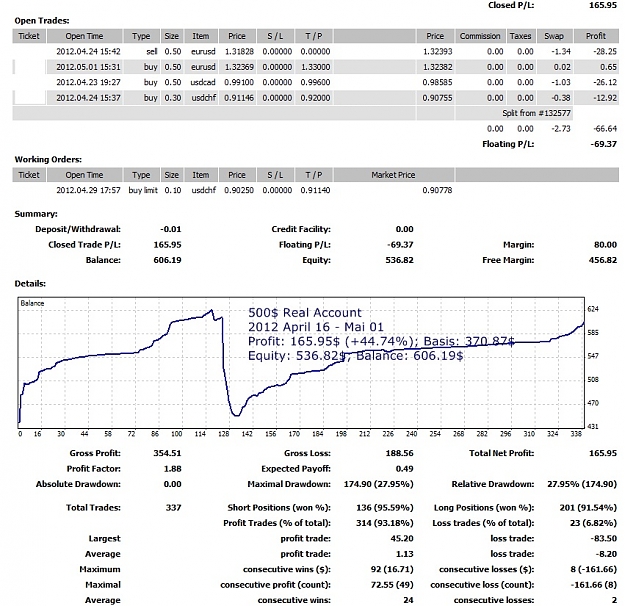Screen dimensions: 625x606
Task: Select the usdcad item cell
Action: (203, 82)
